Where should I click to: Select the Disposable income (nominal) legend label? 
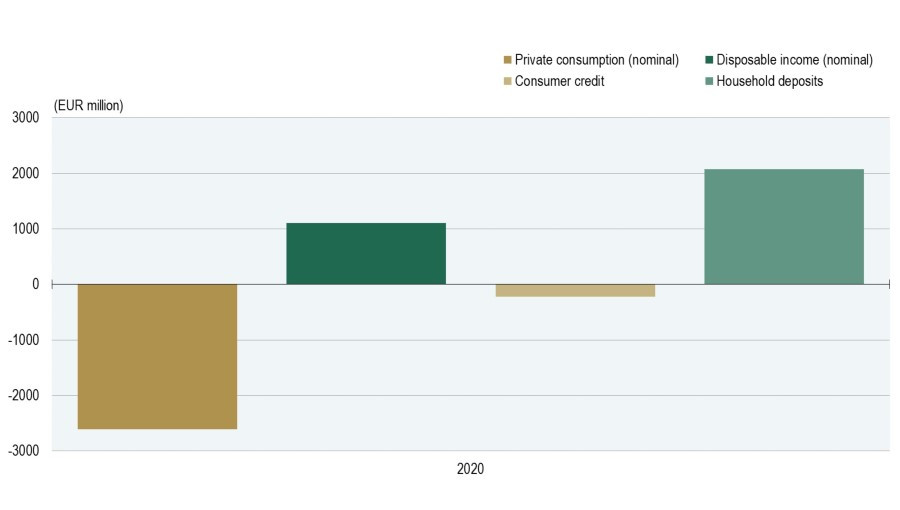794,60
